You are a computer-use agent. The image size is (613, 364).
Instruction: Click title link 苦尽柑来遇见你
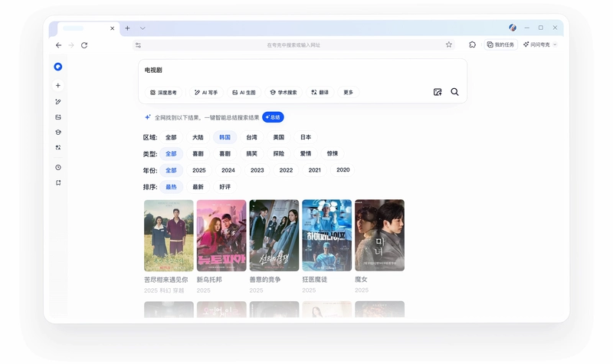pos(166,280)
